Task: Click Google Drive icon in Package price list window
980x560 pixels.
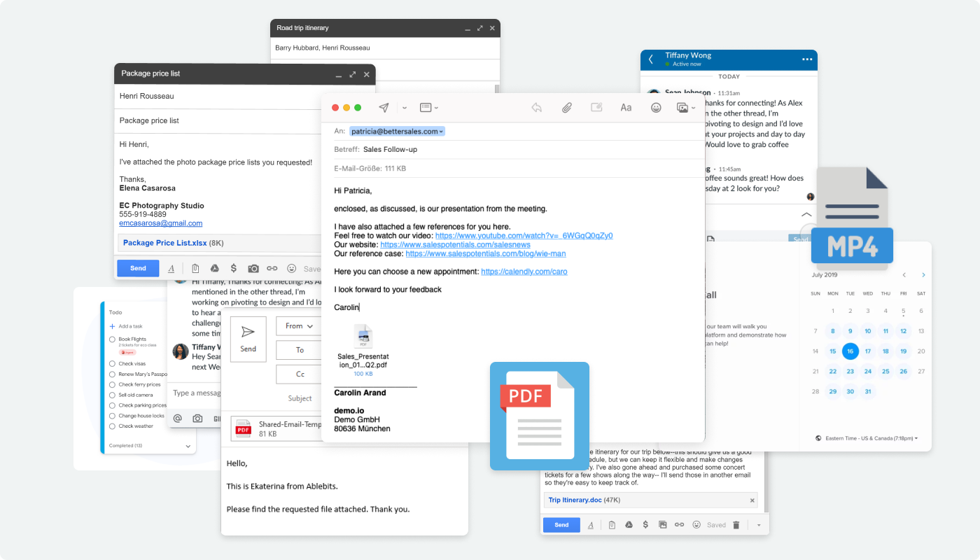Action: (215, 269)
